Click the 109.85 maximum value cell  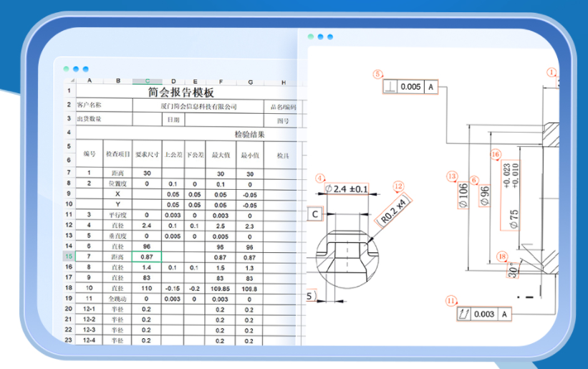220,289
